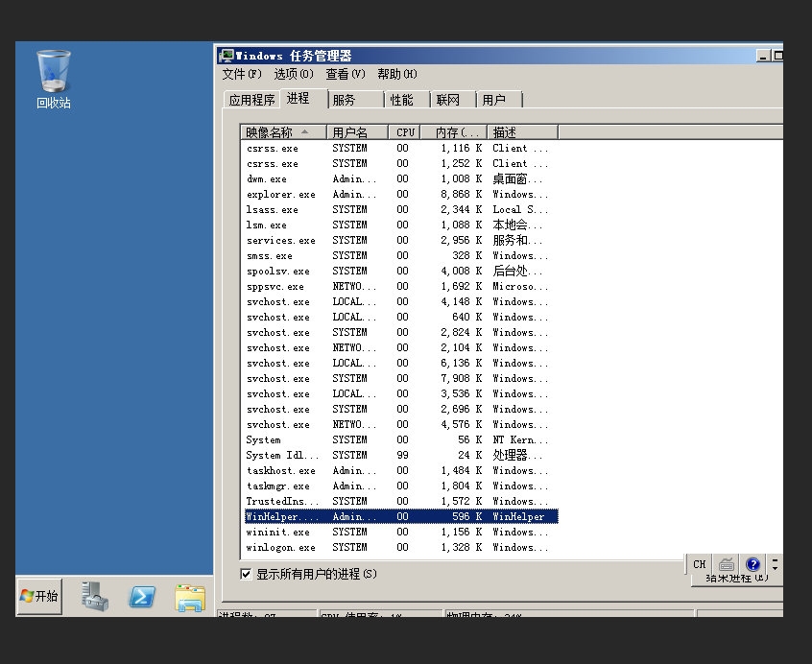
Task: Select the svchost.exe row using 640 K
Action: 401,318
